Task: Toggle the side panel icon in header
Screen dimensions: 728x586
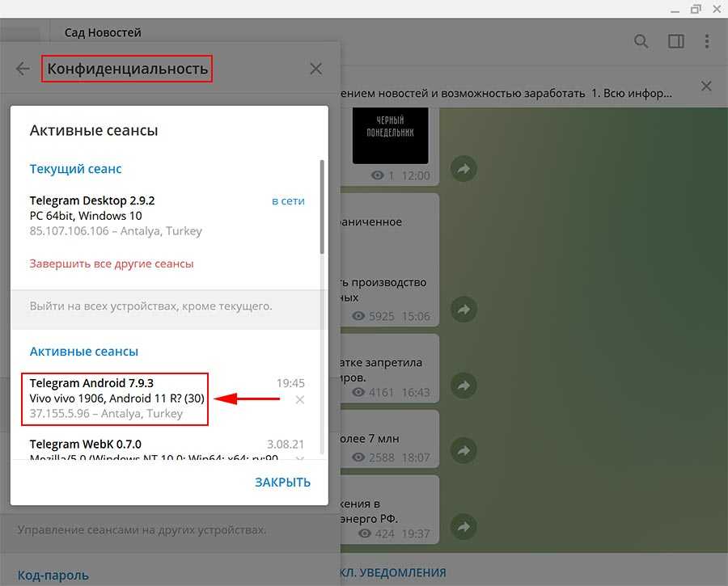Action: pos(675,41)
